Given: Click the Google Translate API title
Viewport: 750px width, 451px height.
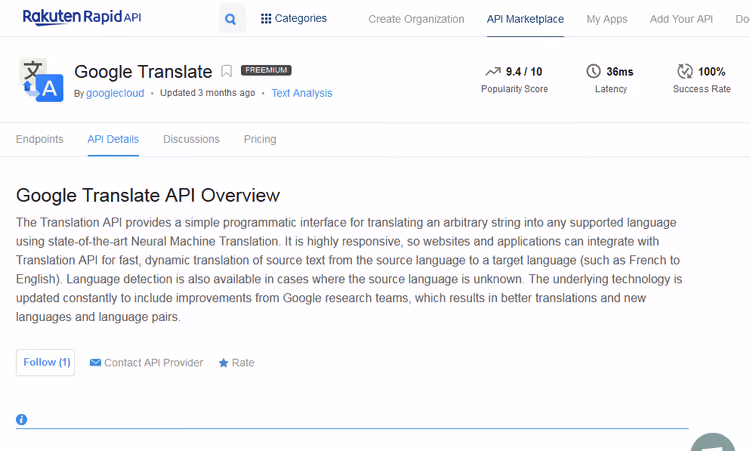Looking at the screenshot, I should click(x=143, y=72).
